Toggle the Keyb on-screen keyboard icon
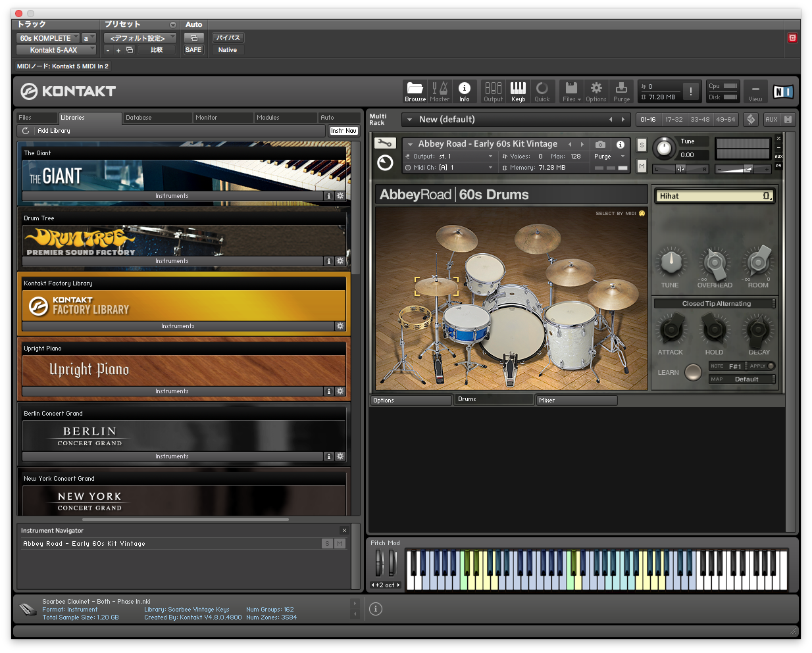This screenshot has width=812, height=653. pos(518,91)
